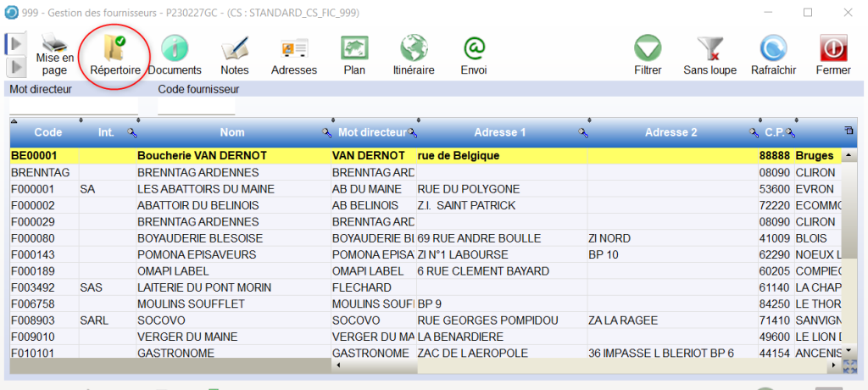Screen dimensions: 868x390
Task: Select the F008903 SOCOVO supplier row
Action: tap(201, 320)
